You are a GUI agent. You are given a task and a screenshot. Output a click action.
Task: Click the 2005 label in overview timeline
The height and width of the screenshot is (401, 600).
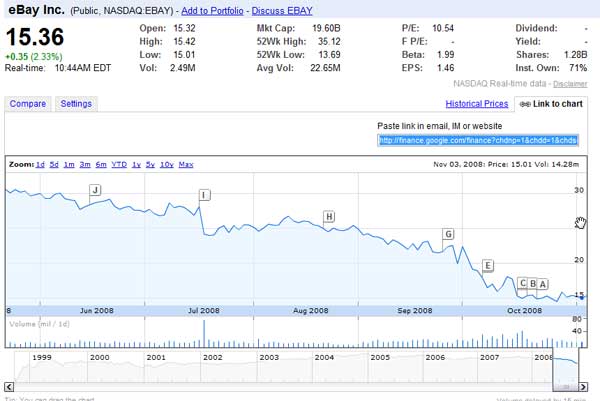coord(380,357)
